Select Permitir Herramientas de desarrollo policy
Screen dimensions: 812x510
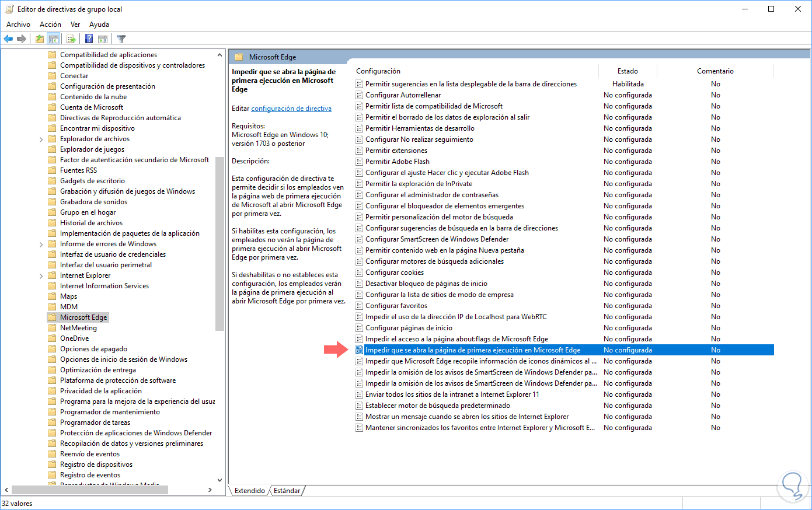coord(420,128)
